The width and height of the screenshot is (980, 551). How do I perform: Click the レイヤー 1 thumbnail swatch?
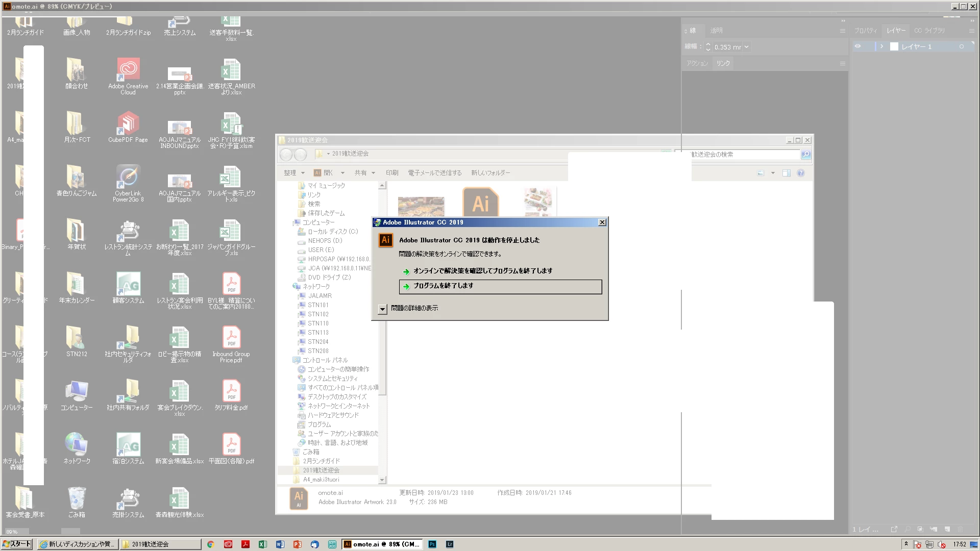point(894,46)
